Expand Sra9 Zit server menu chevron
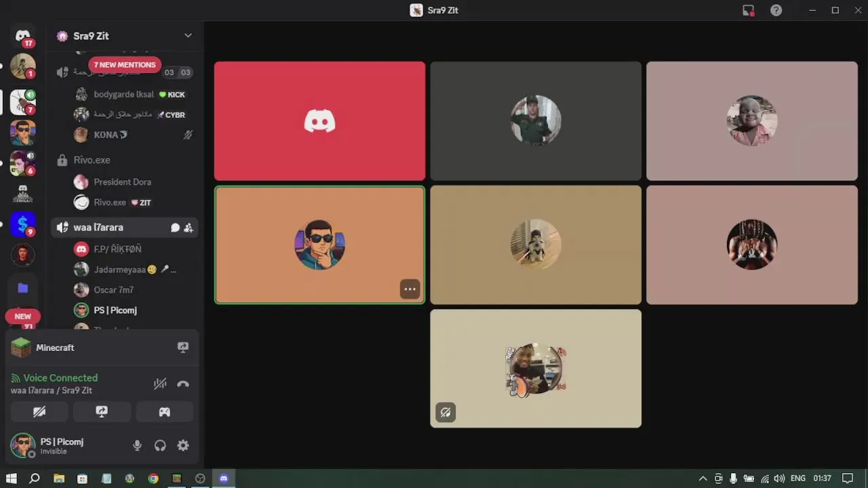The width and height of the screenshot is (868, 488). (x=188, y=36)
